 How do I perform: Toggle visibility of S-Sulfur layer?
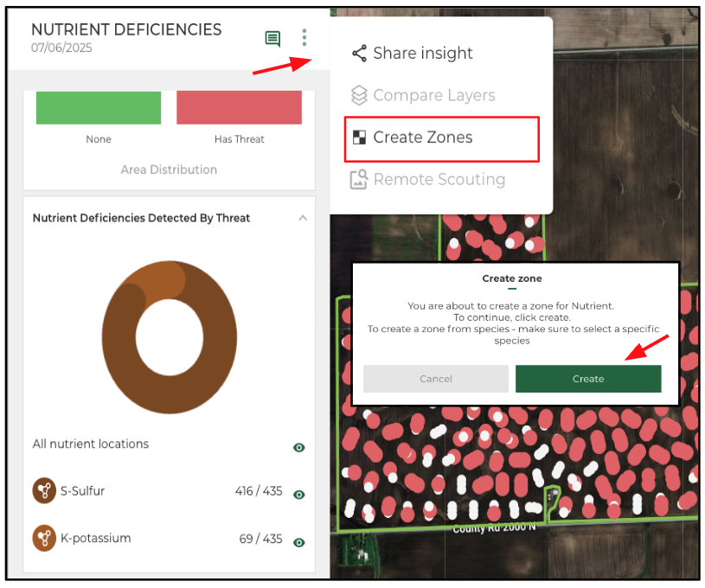click(299, 495)
